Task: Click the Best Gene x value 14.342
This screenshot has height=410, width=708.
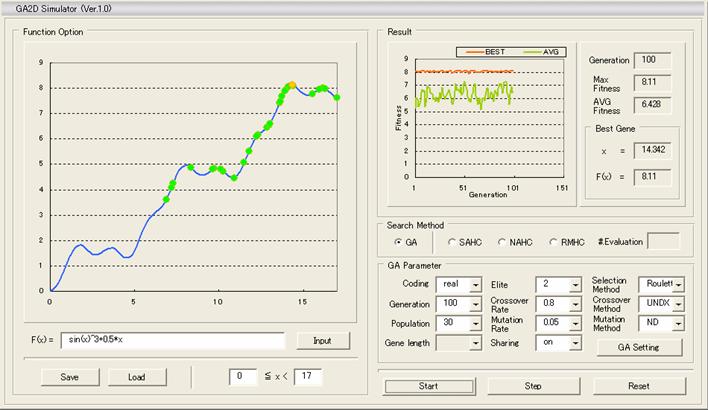Action: (x=652, y=150)
